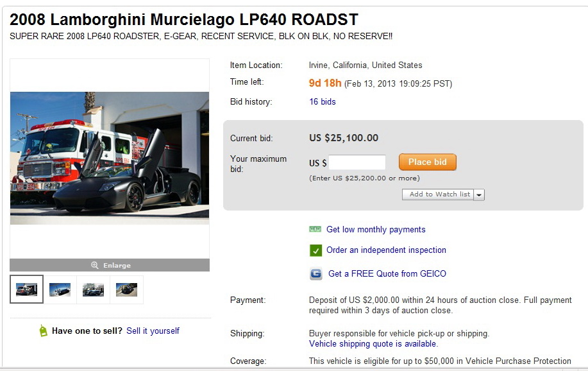Open Order an independent inspection link
588x371 pixels.
point(386,250)
